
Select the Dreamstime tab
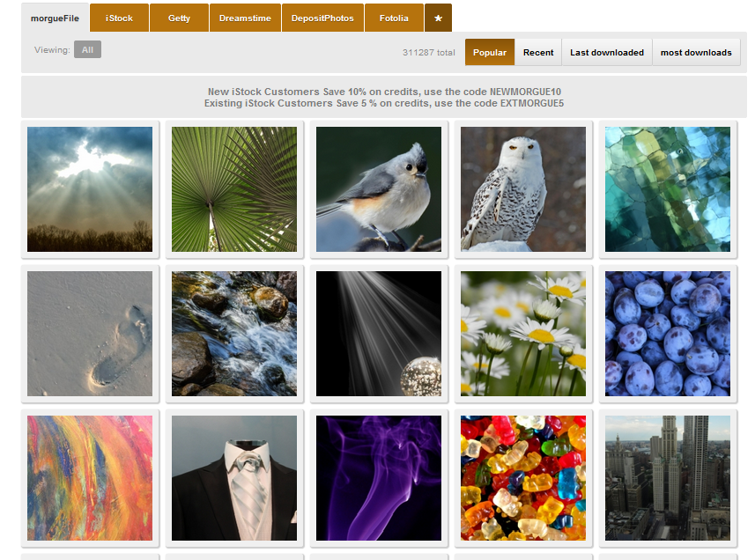245,18
